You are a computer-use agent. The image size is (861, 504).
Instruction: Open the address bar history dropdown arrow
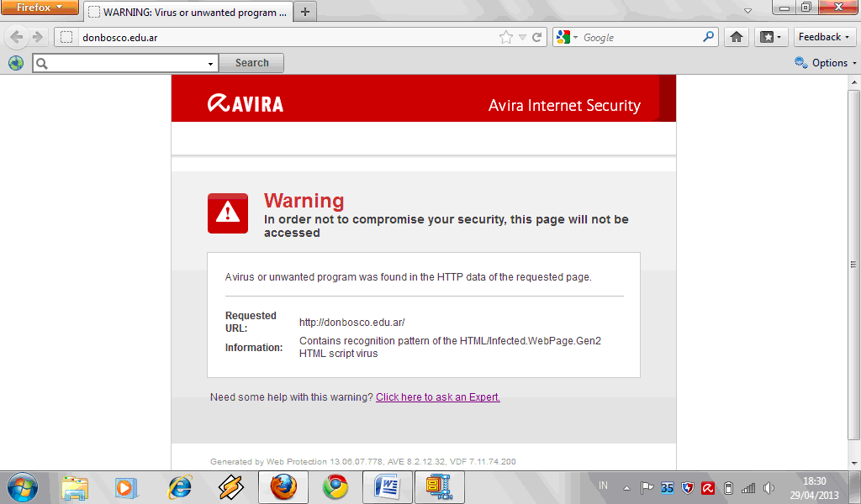[522, 37]
